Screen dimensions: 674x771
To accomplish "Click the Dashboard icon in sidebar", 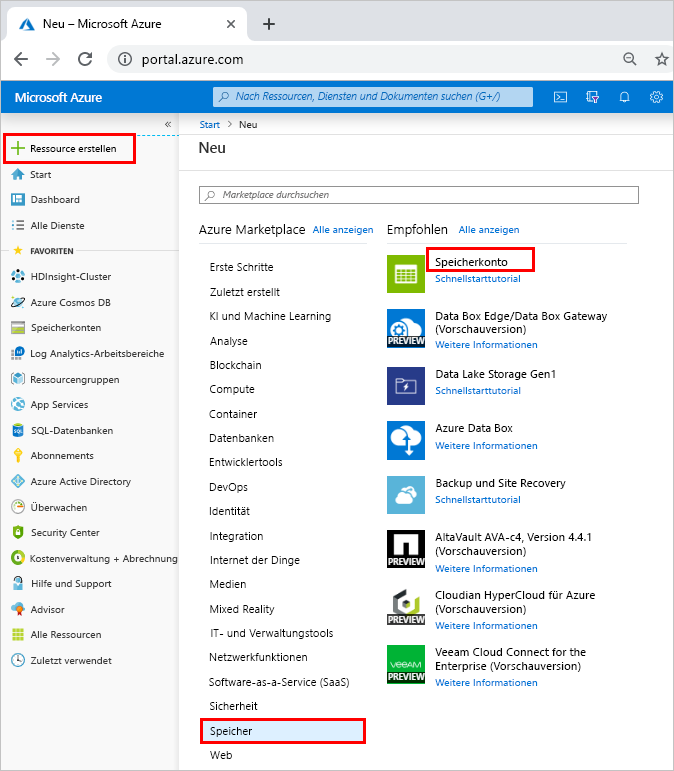I will point(18,199).
